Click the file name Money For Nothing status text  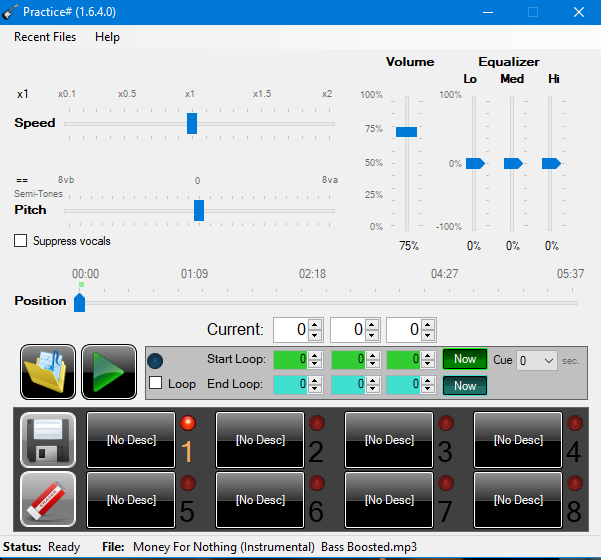click(275, 547)
